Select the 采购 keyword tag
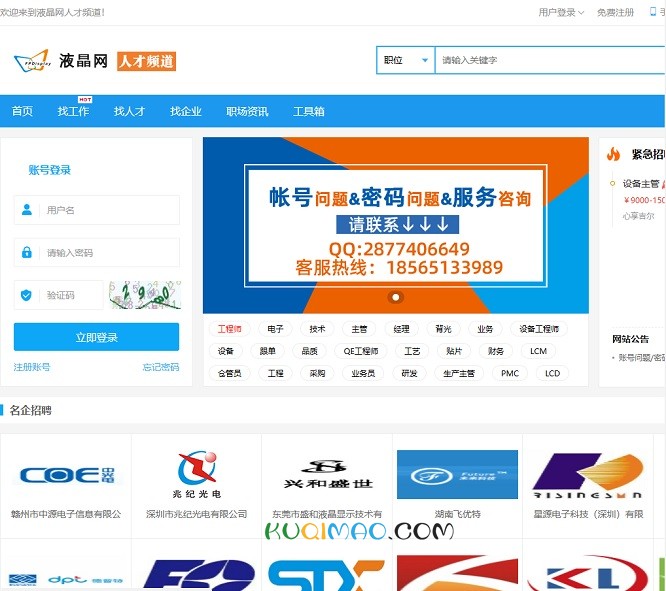The width and height of the screenshot is (666, 591). pos(317,373)
